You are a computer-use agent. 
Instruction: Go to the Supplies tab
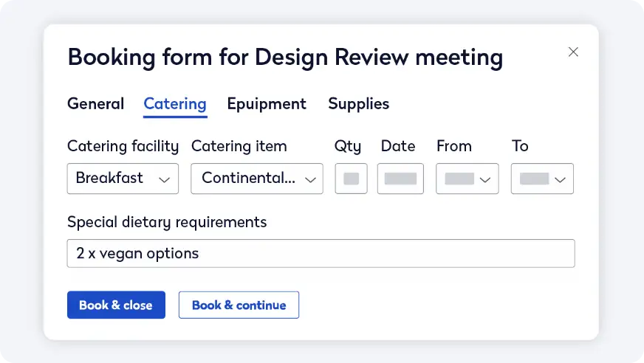coord(358,104)
